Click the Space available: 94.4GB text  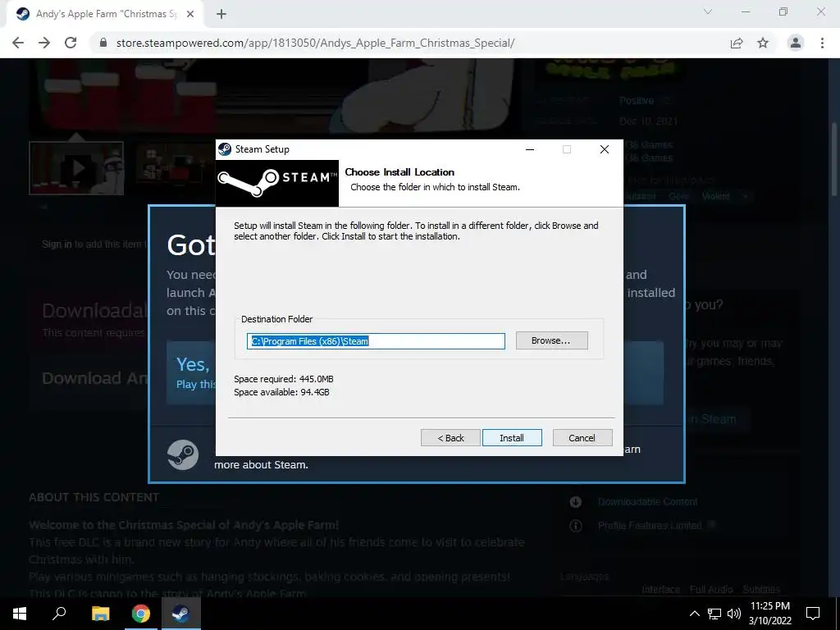(281, 392)
